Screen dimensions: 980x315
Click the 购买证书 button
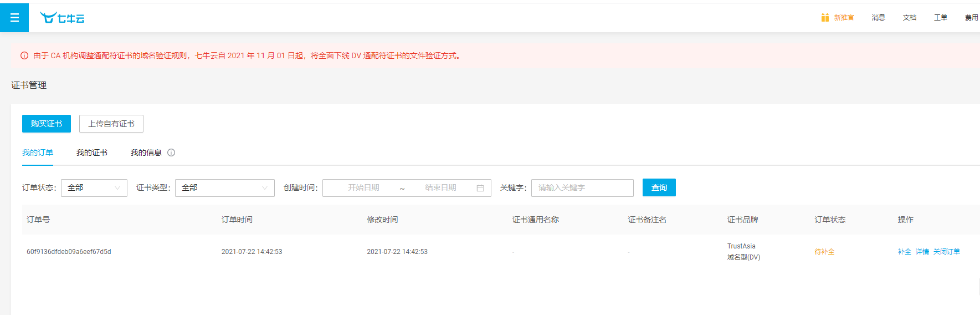tap(47, 124)
